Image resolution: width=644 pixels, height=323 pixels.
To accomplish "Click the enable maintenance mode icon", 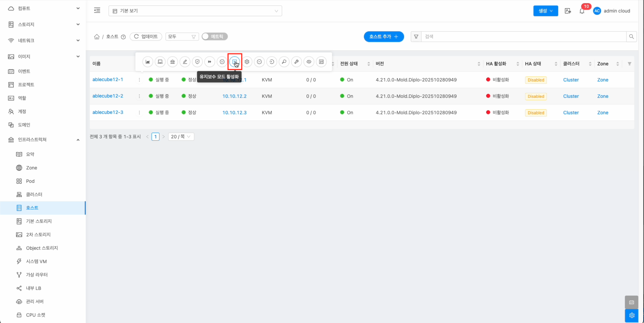I will point(235,62).
